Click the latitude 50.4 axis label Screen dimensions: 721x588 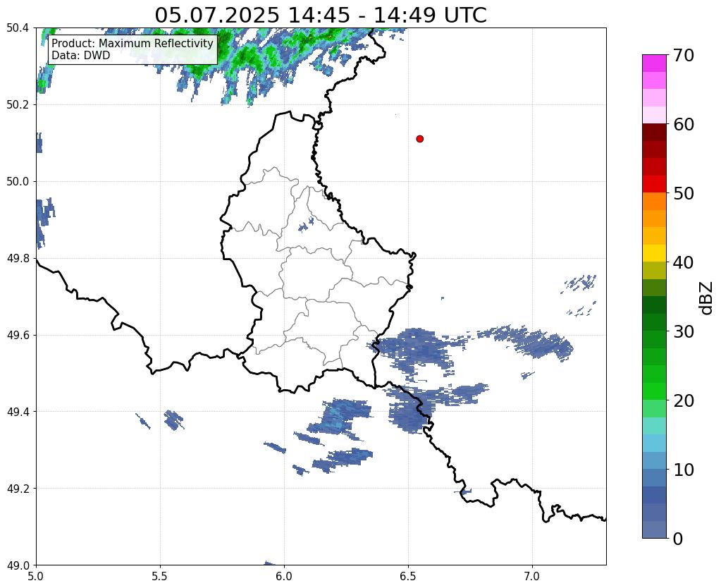18,28
